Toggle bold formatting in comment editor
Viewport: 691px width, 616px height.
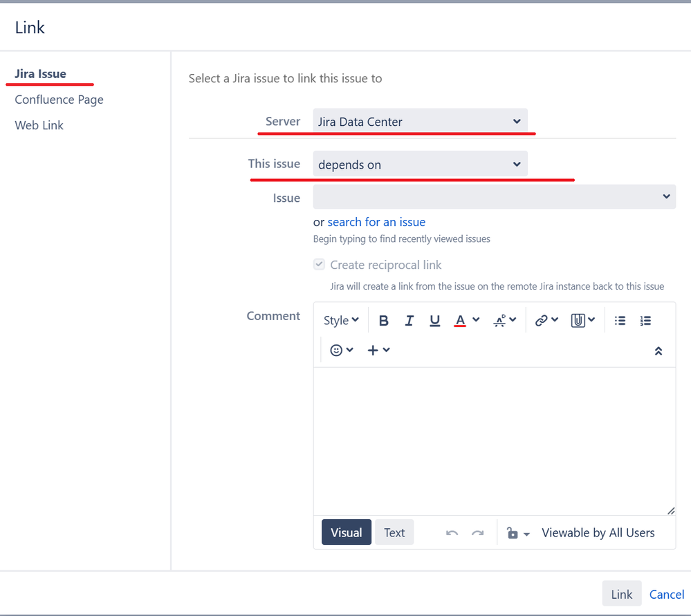click(x=383, y=321)
